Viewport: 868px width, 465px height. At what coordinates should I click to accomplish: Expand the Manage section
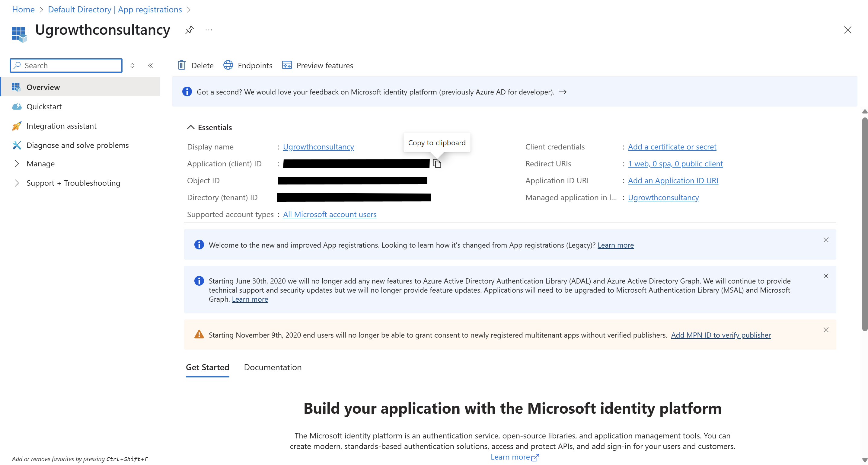[40, 164]
